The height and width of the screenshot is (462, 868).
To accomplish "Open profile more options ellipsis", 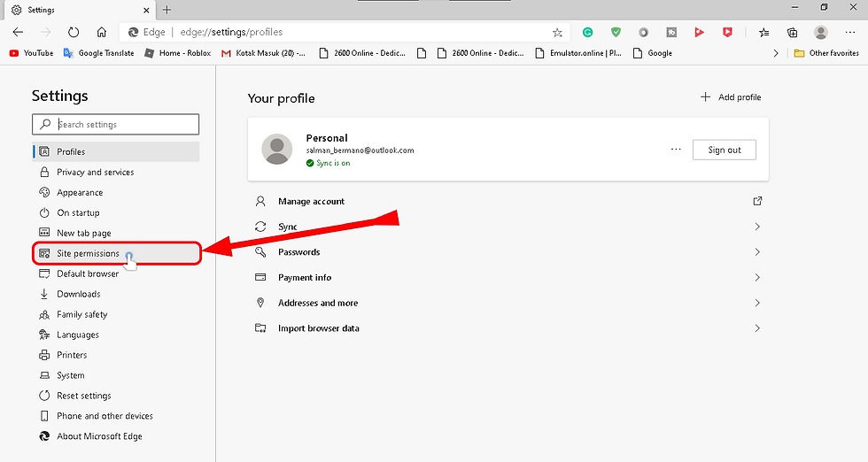I will 676,150.
